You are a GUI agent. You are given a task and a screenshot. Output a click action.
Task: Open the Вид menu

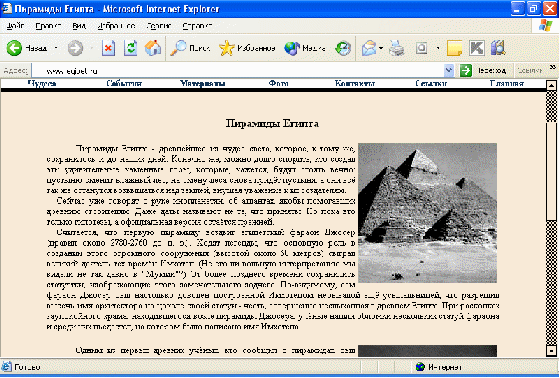[x=79, y=26]
